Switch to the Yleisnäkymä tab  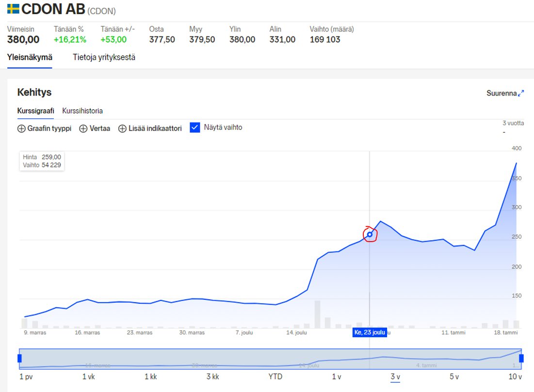[30, 57]
